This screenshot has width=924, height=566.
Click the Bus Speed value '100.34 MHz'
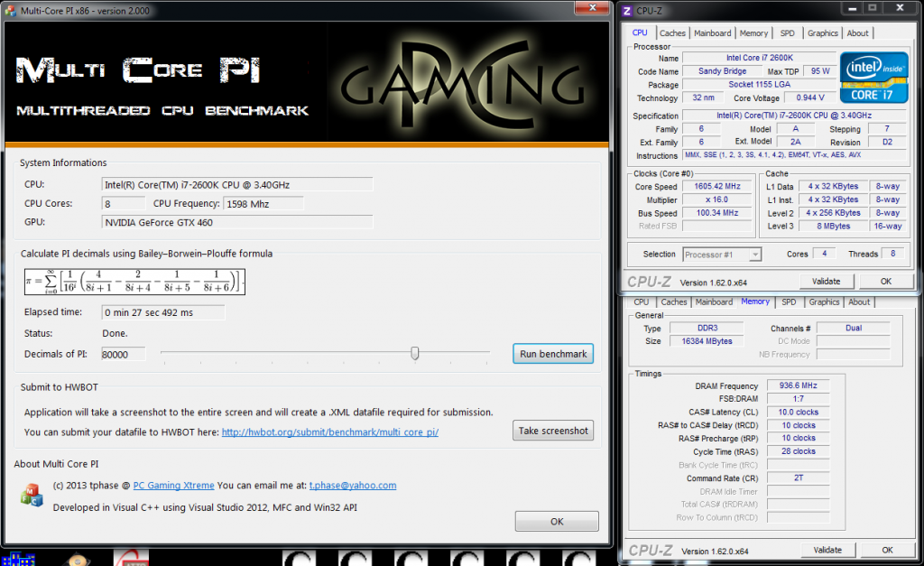tap(717, 213)
